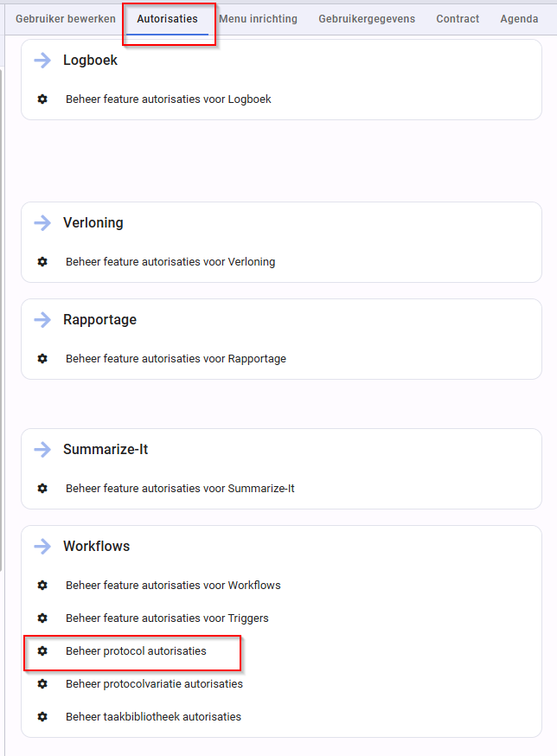Go to the Agenda tab
This screenshot has height=756, width=557.
pos(519,19)
